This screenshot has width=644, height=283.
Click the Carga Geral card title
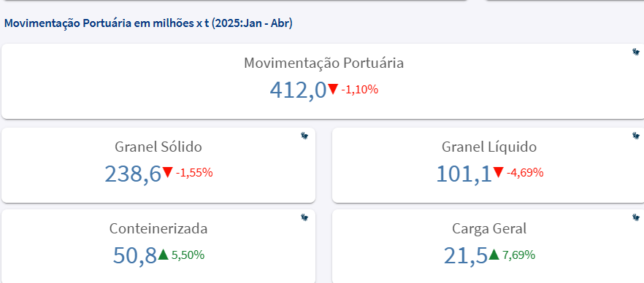pyautogui.click(x=489, y=229)
